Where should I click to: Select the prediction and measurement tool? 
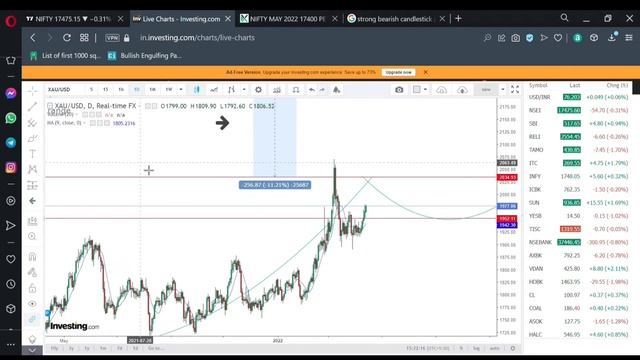click(x=32, y=185)
